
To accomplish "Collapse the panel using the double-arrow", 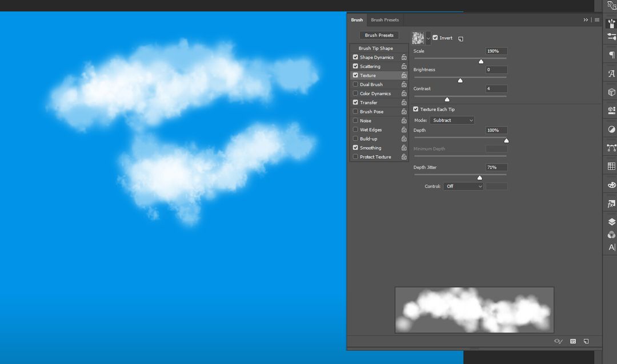I will point(586,19).
